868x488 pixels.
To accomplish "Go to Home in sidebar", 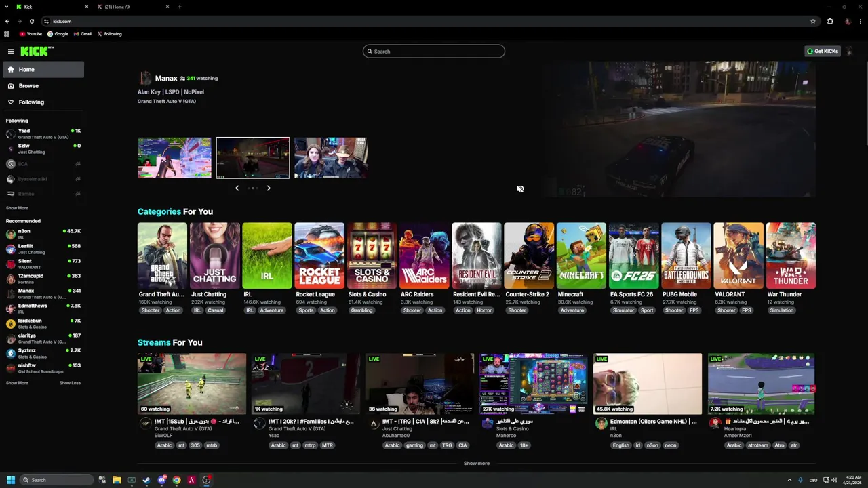I will (43, 69).
